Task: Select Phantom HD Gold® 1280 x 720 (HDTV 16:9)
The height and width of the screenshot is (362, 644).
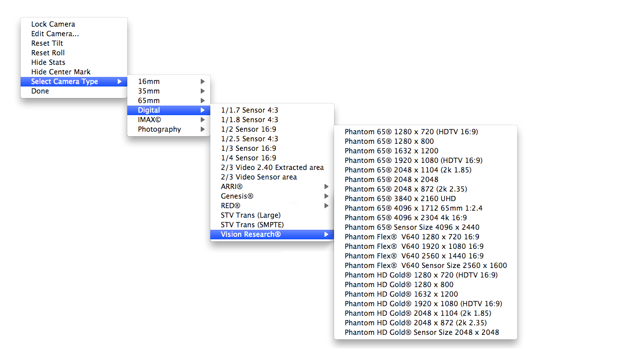Action: click(426, 275)
